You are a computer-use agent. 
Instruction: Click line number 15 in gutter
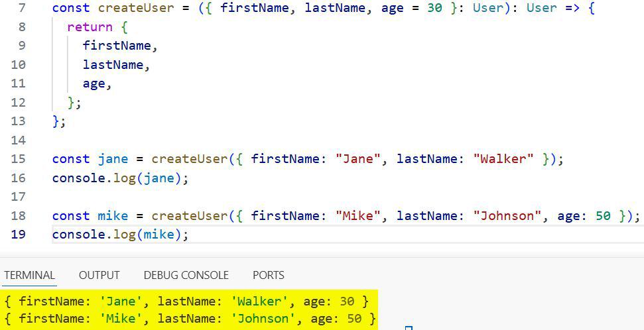click(18, 159)
